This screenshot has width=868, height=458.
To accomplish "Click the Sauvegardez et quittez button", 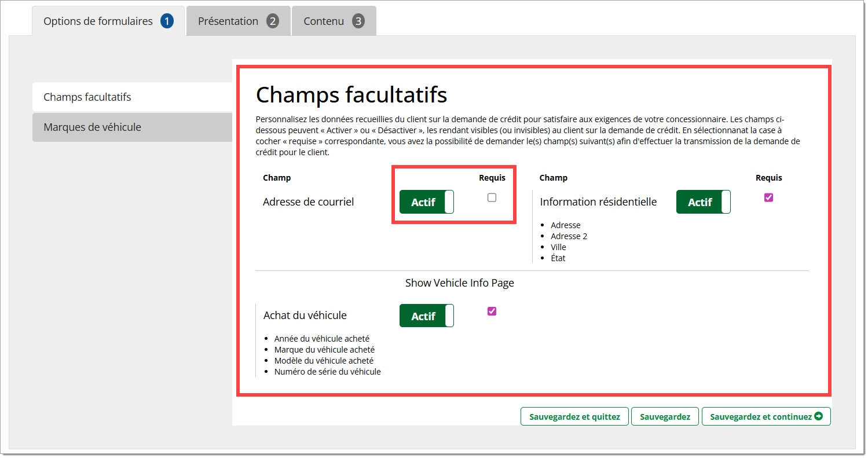I will coord(574,417).
